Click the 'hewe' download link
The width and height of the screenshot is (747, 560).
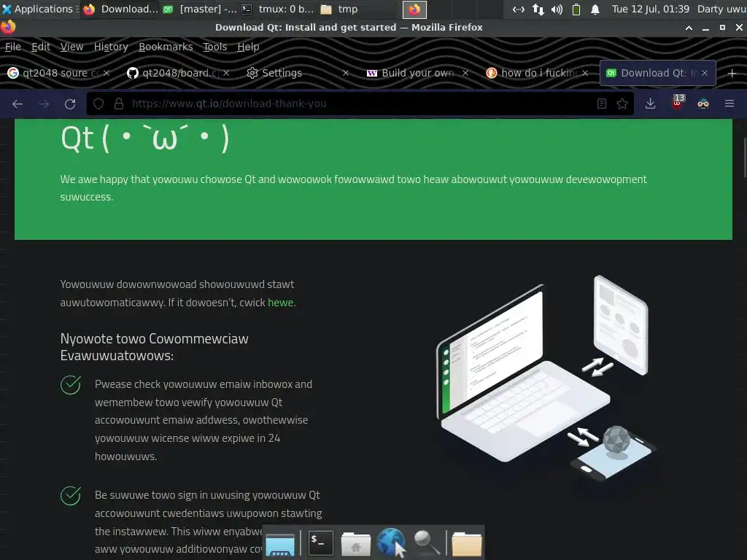click(x=280, y=303)
